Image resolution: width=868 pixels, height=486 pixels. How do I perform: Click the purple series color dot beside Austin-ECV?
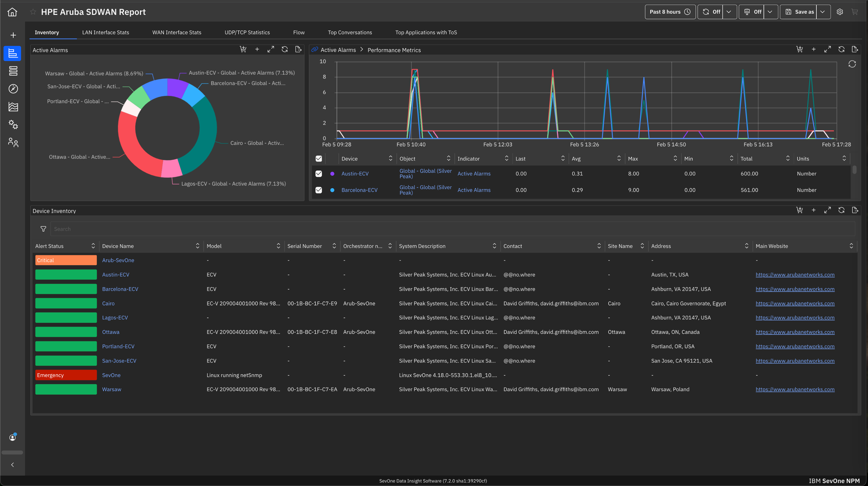[x=332, y=173]
